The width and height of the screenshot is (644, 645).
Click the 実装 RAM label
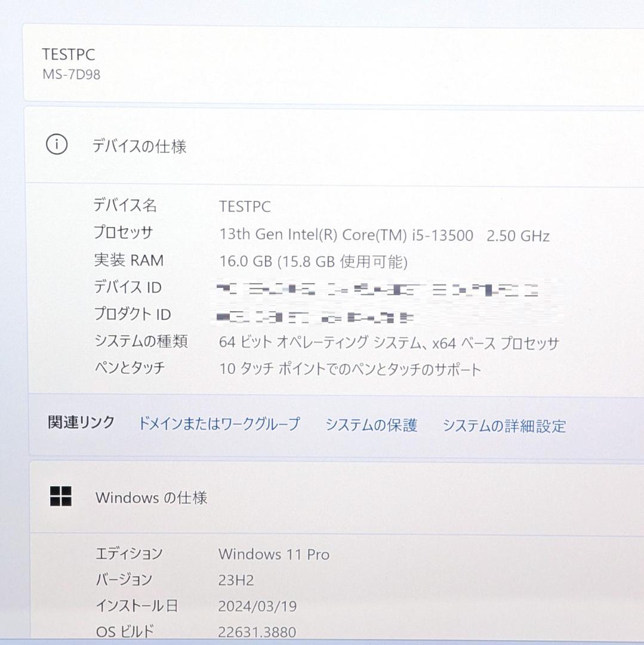tap(129, 260)
